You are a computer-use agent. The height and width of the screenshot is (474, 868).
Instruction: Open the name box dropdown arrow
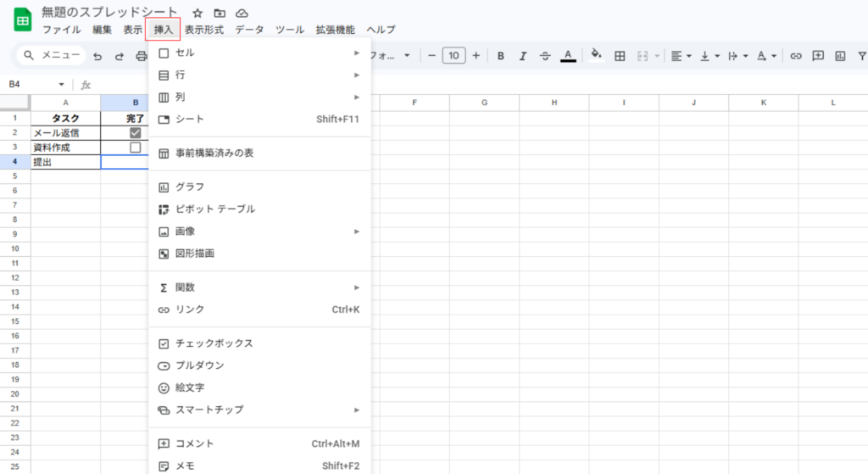(x=61, y=84)
